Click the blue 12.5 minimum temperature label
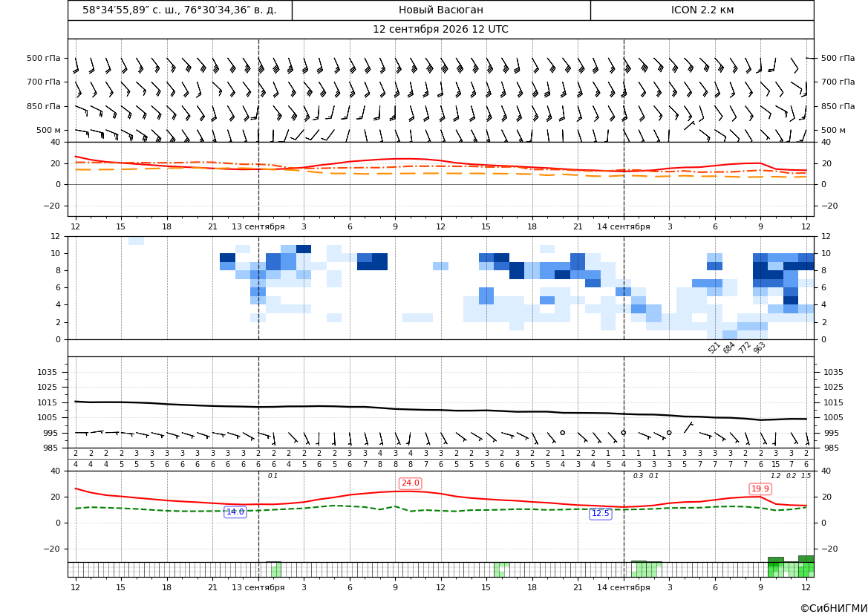868x614 pixels. tap(601, 514)
